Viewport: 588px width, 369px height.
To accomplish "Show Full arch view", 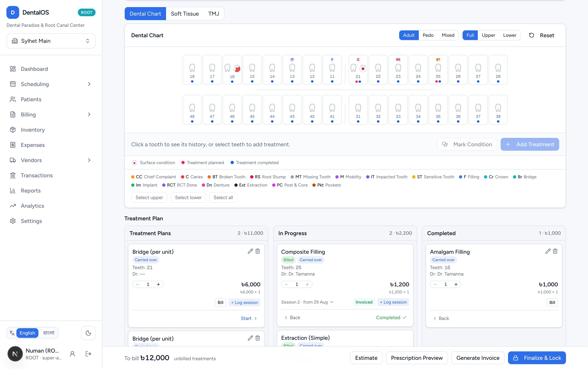I will (470, 35).
